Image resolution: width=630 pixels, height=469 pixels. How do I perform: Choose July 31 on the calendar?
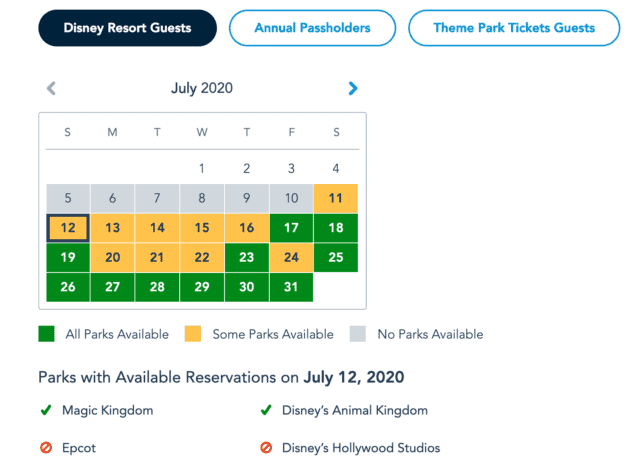tap(291, 287)
